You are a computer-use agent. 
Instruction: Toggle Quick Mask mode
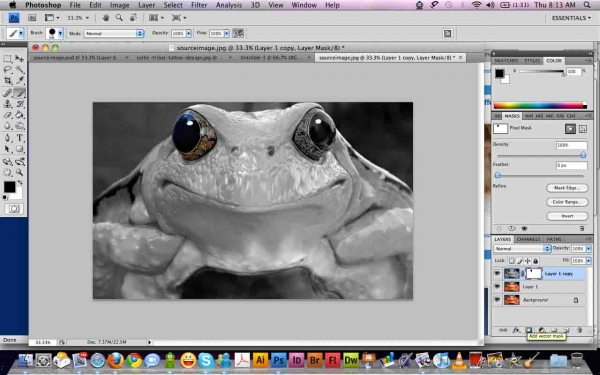tap(14, 209)
